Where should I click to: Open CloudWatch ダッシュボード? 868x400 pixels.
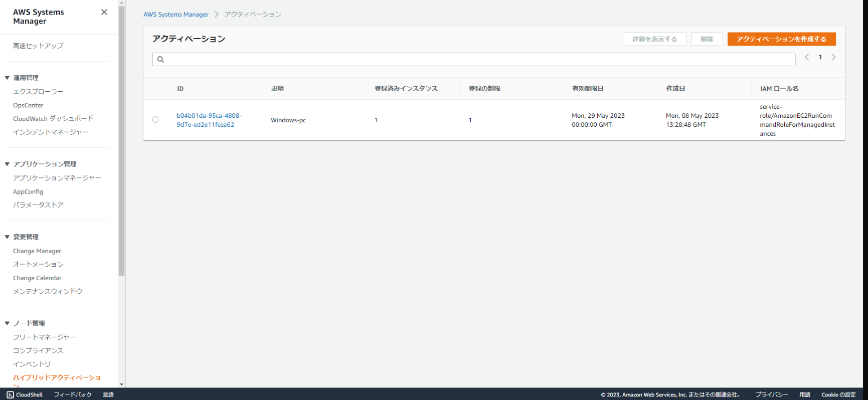coord(53,119)
